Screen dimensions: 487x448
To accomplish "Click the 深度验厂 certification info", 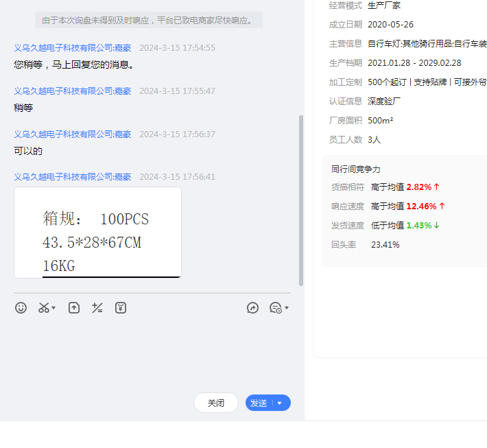I will [x=384, y=101].
